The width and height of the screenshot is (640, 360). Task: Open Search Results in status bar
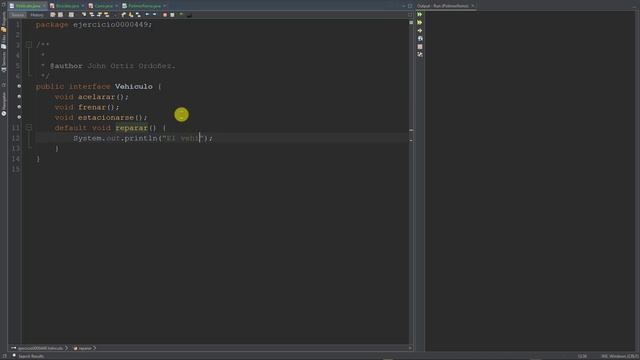tap(28, 356)
